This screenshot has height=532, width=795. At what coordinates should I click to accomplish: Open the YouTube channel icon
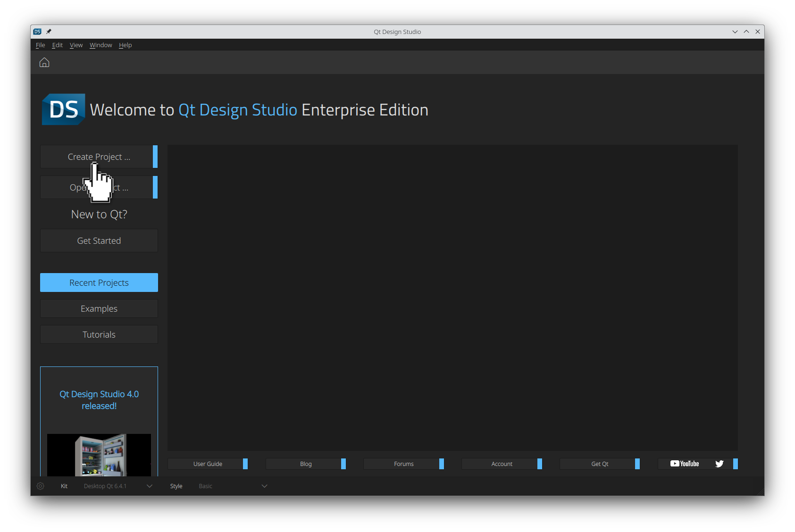[x=684, y=464]
